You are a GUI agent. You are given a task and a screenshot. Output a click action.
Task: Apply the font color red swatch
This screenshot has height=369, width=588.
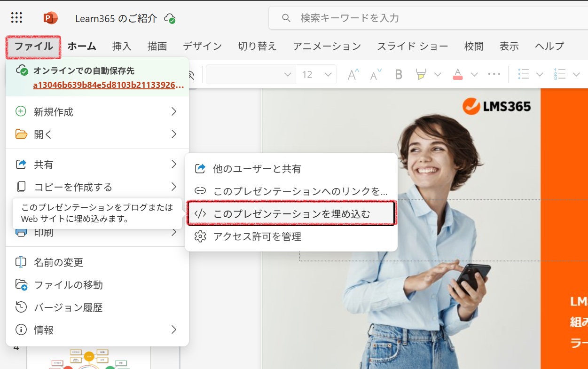click(457, 74)
